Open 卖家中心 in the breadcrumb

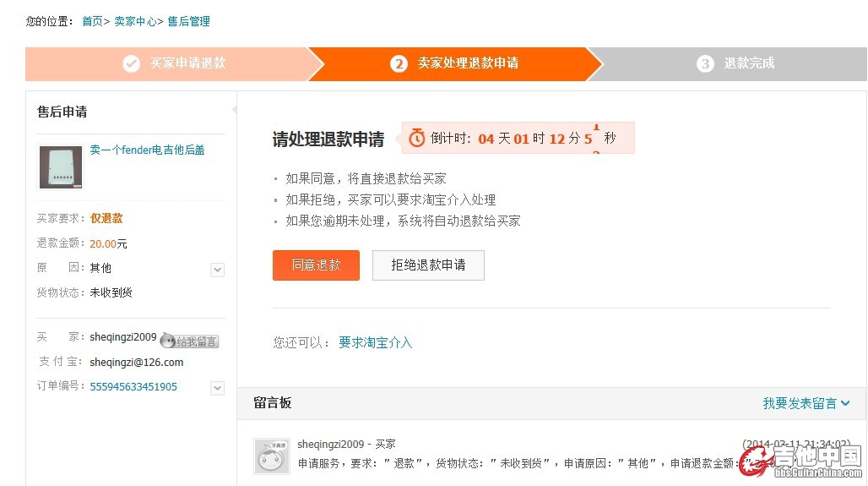click(x=135, y=21)
